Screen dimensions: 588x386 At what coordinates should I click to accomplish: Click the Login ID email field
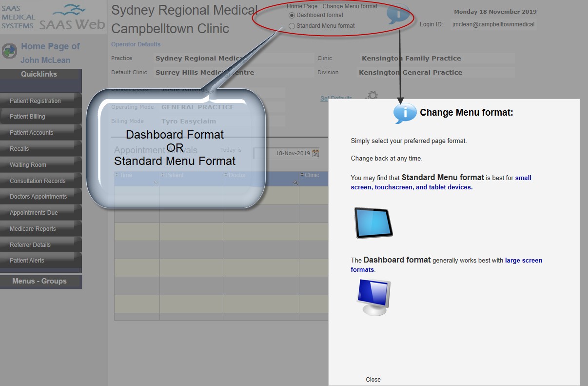(493, 24)
